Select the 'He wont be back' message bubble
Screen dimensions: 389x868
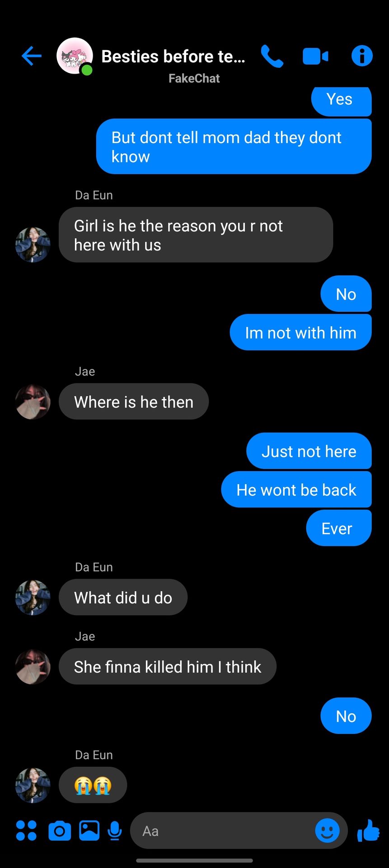296,490
